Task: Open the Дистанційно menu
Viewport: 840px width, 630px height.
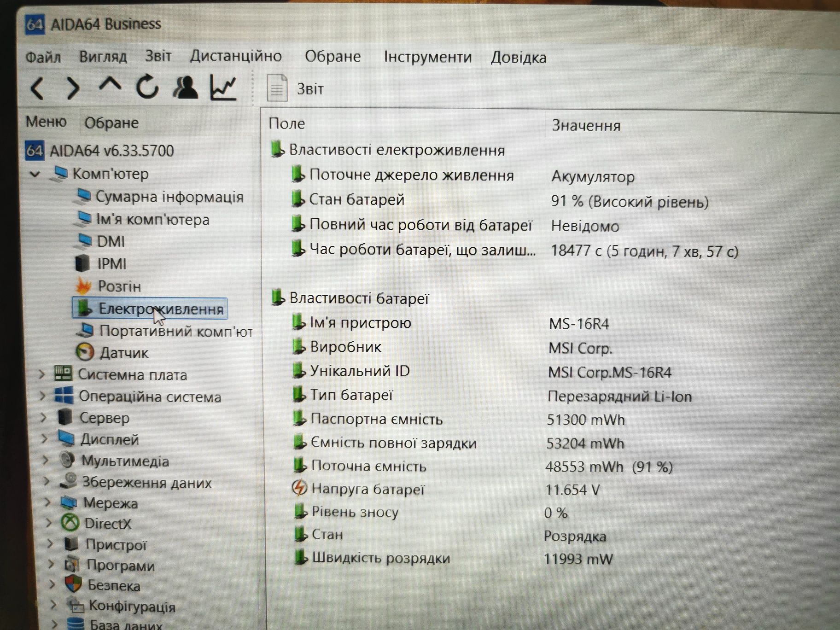Action: pyautogui.click(x=236, y=56)
